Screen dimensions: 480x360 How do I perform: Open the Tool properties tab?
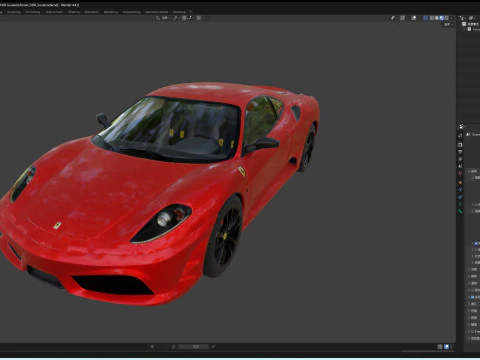[x=460, y=136]
